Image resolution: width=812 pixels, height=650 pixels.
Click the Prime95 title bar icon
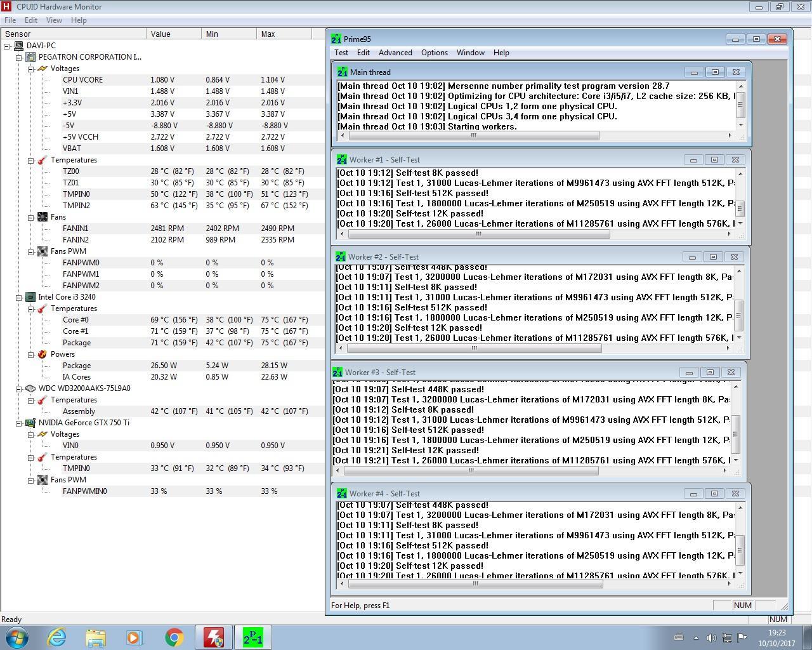[336, 39]
